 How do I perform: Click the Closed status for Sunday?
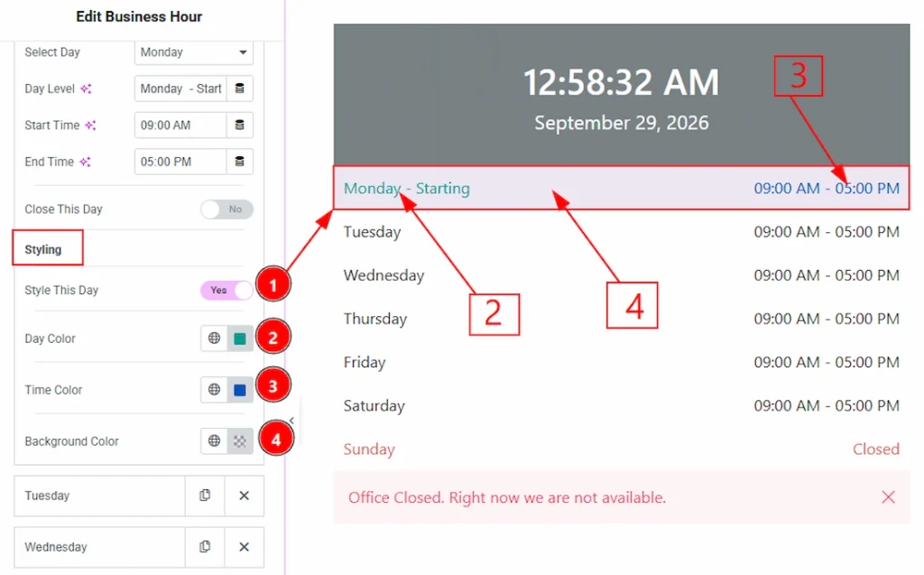pos(875,449)
